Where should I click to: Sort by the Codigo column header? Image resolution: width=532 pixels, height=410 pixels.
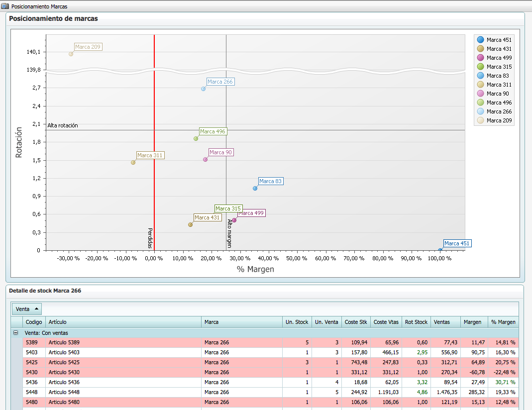[x=34, y=322]
